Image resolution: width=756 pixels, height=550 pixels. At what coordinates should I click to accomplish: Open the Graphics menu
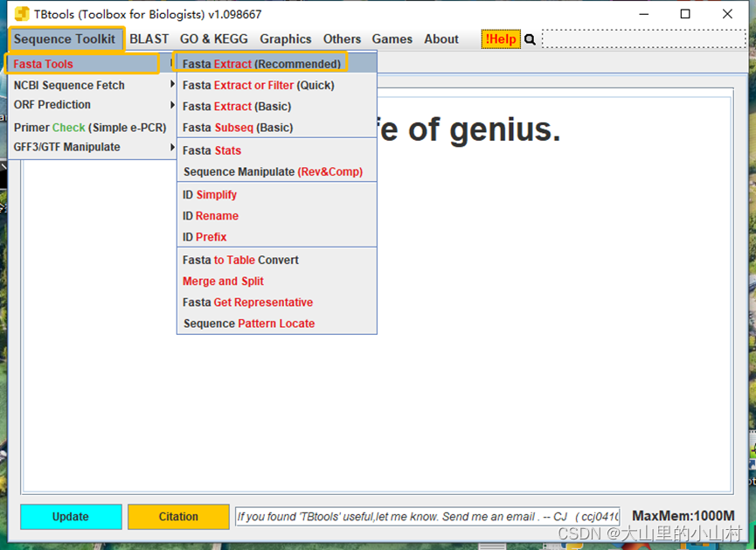286,39
